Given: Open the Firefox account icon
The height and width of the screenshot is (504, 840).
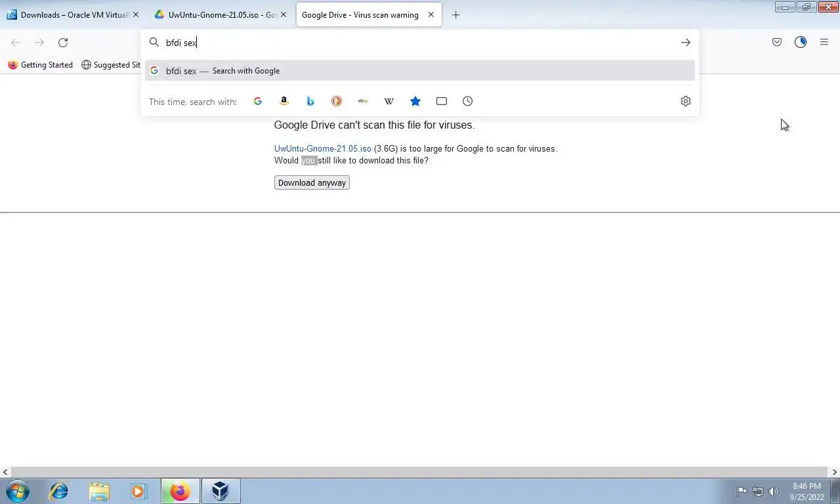Looking at the screenshot, I should [801, 43].
